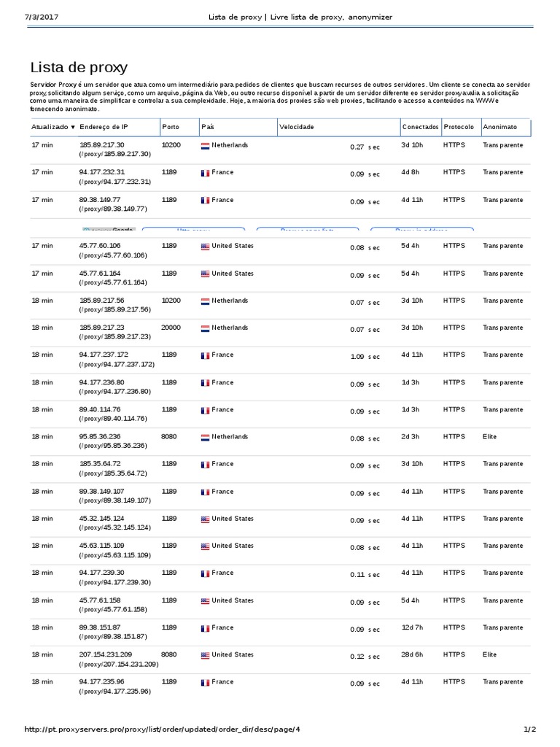This screenshot has width=560, height=747.
Task: Open the 45.63.115.109 proxy address
Action: pos(102,546)
